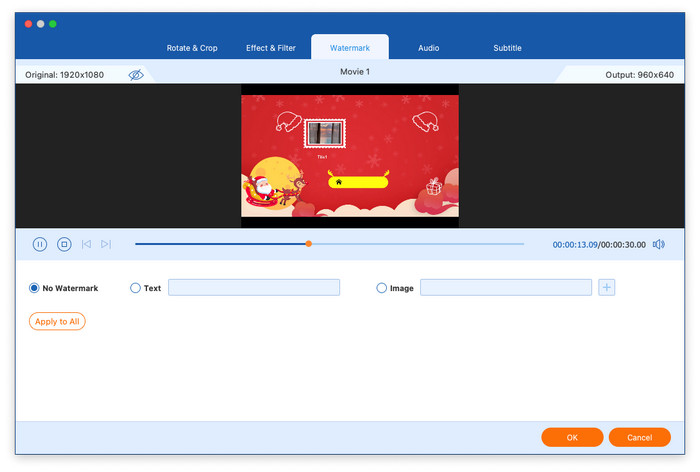
Task: Jump to previous frame
Action: tap(87, 244)
